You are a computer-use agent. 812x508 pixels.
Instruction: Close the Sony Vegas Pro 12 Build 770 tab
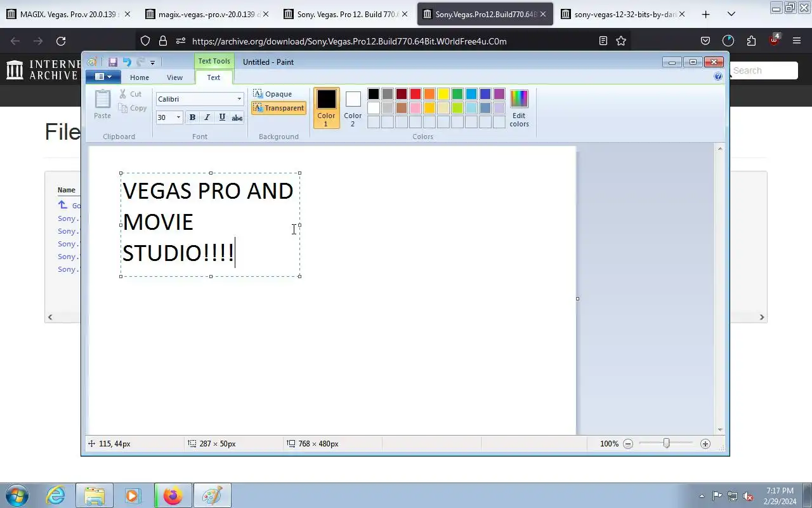(405, 14)
